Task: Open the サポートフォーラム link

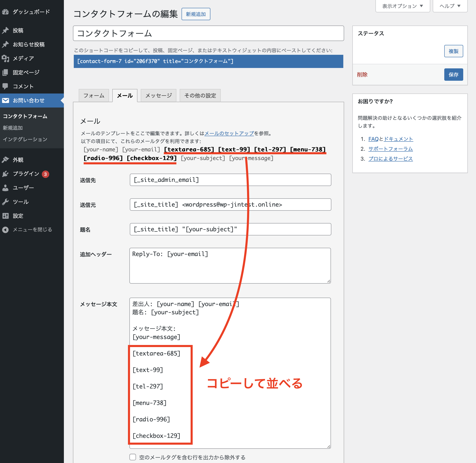Action: (390, 149)
